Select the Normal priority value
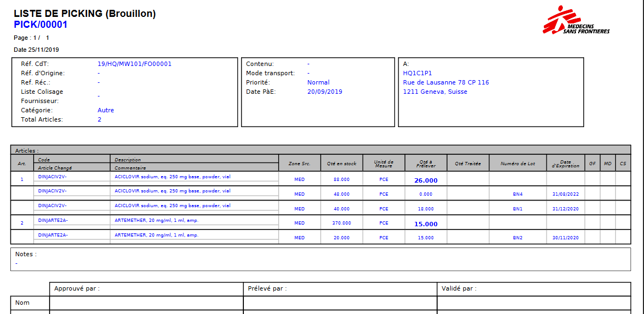This screenshot has height=314, width=644. pos(318,82)
